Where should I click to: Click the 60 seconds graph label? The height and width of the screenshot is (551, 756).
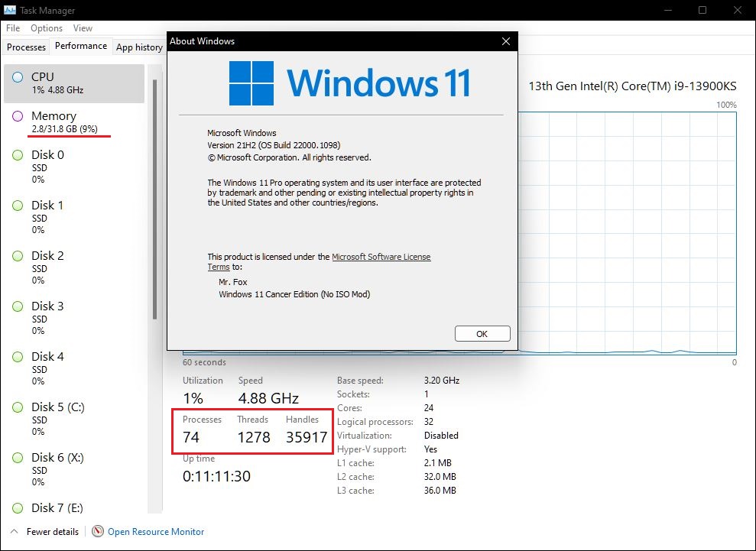204,362
